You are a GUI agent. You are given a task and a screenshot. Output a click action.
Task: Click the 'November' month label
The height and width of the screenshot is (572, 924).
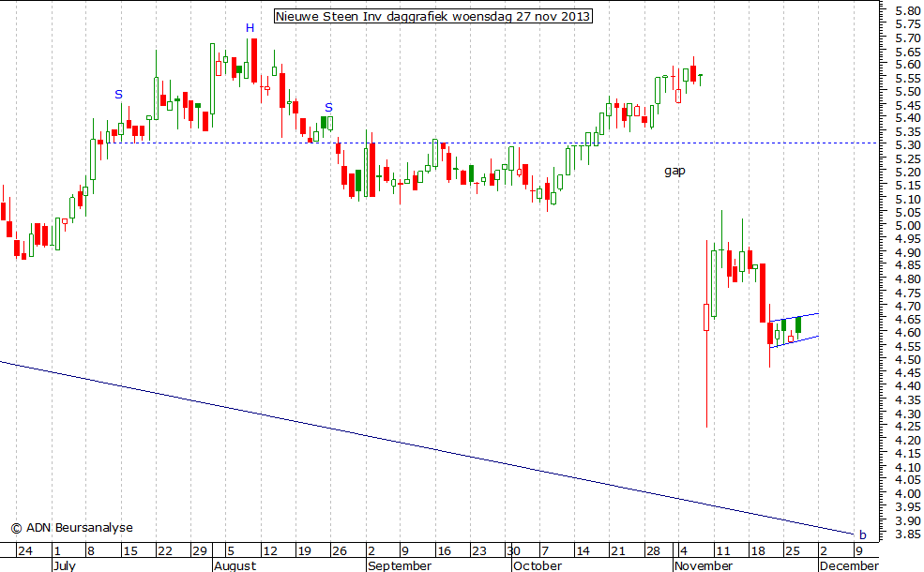[x=704, y=565]
